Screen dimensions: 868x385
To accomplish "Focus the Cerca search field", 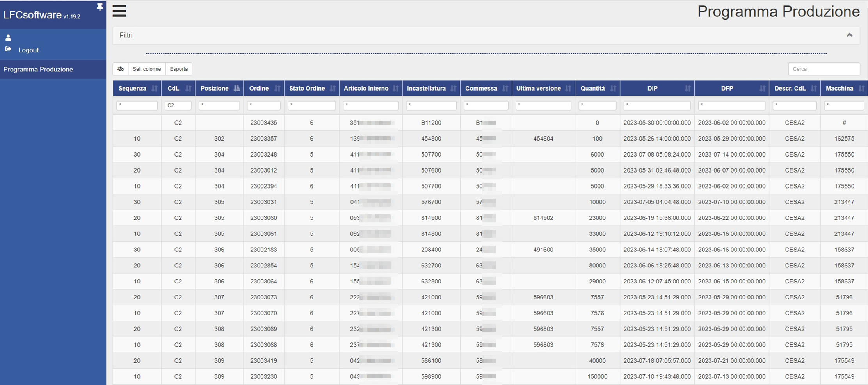I will pos(824,69).
